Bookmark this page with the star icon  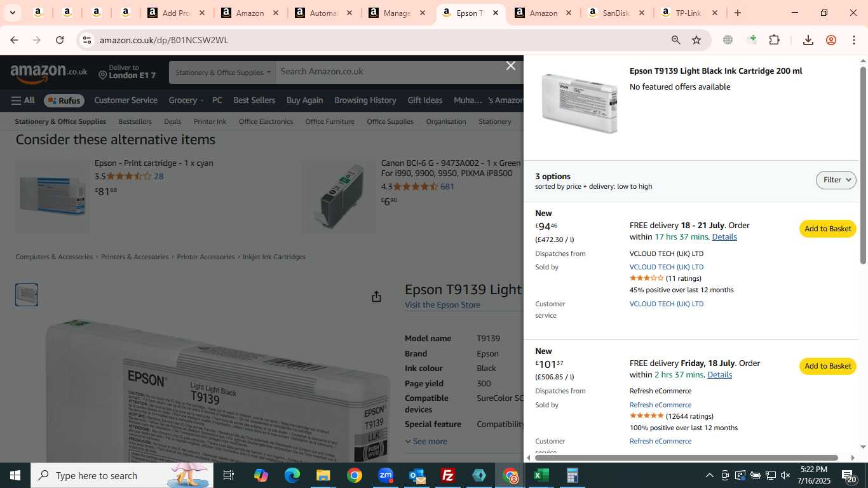696,40
